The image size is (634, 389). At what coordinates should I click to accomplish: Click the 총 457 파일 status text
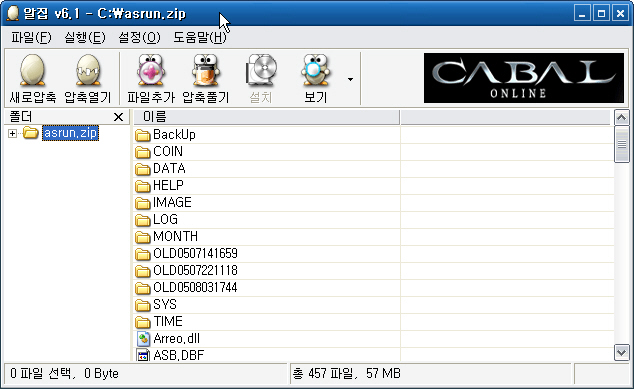coord(347,373)
